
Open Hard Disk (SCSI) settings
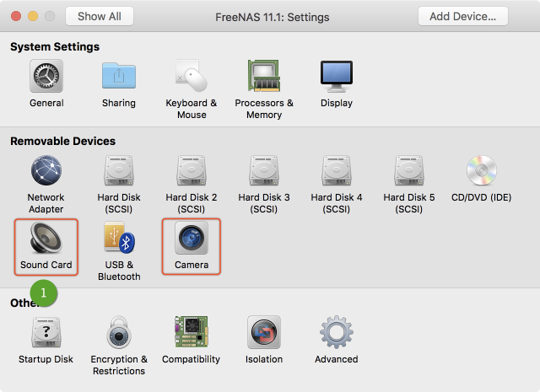(x=119, y=172)
